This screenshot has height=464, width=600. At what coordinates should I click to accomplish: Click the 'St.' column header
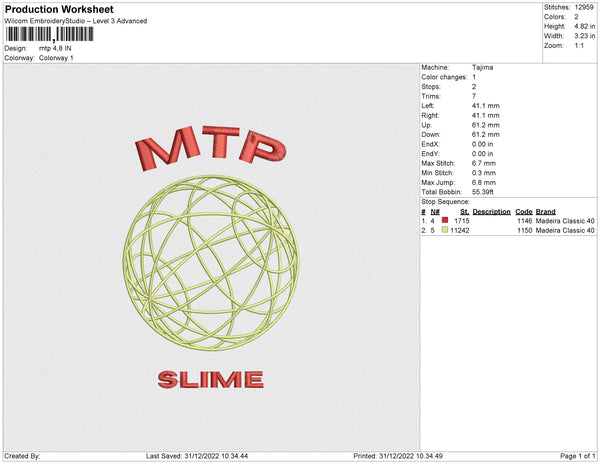(x=465, y=212)
